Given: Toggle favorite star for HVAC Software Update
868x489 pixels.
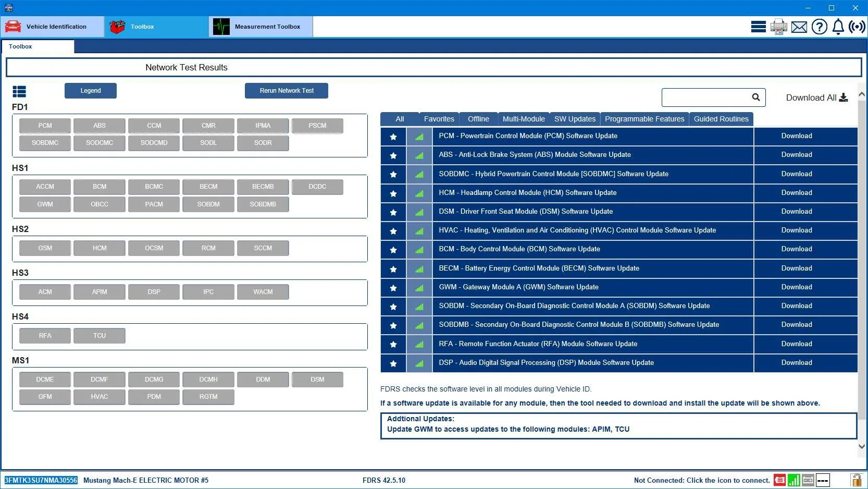Looking at the screenshot, I should [x=393, y=231].
